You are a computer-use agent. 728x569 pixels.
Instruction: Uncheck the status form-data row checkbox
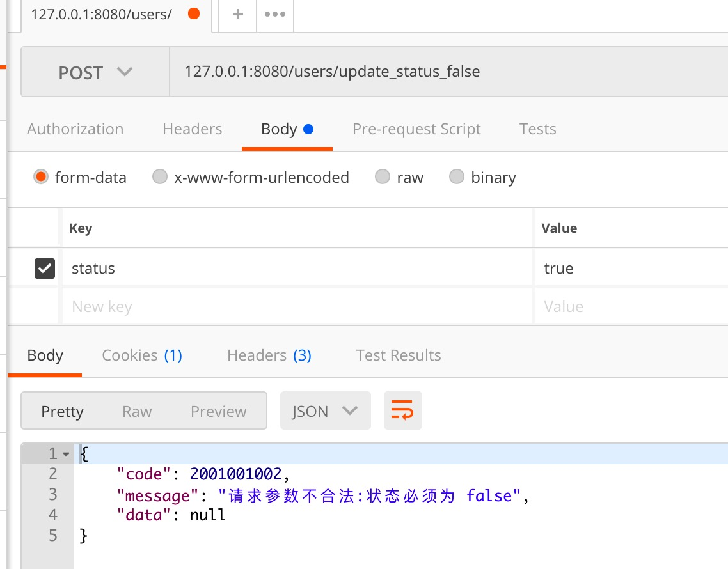pos(44,268)
